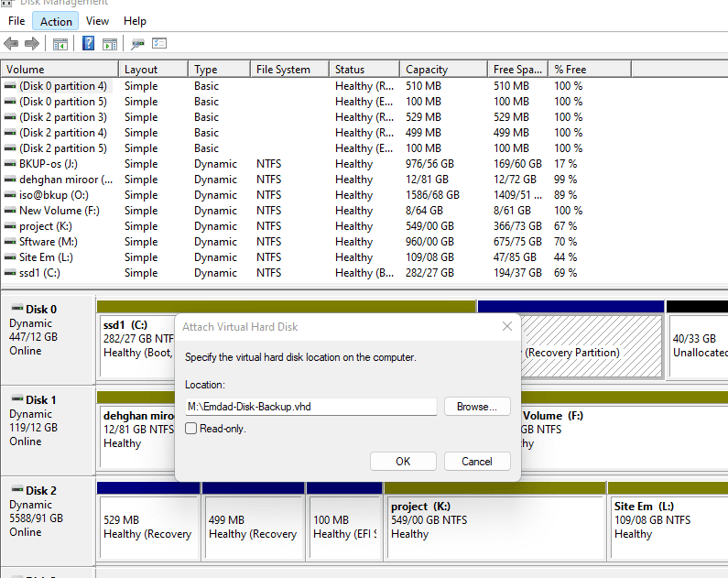
Task: Open the Action menu
Action: [x=56, y=21]
